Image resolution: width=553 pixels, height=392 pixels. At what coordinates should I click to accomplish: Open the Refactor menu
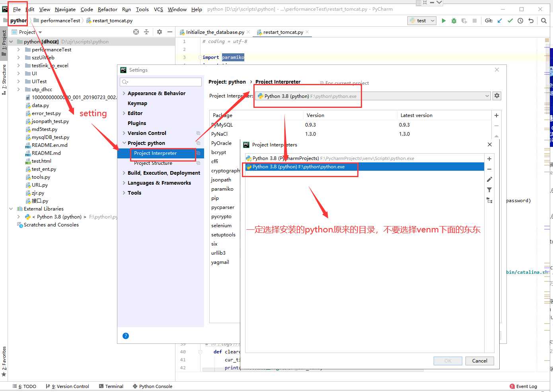point(107,9)
